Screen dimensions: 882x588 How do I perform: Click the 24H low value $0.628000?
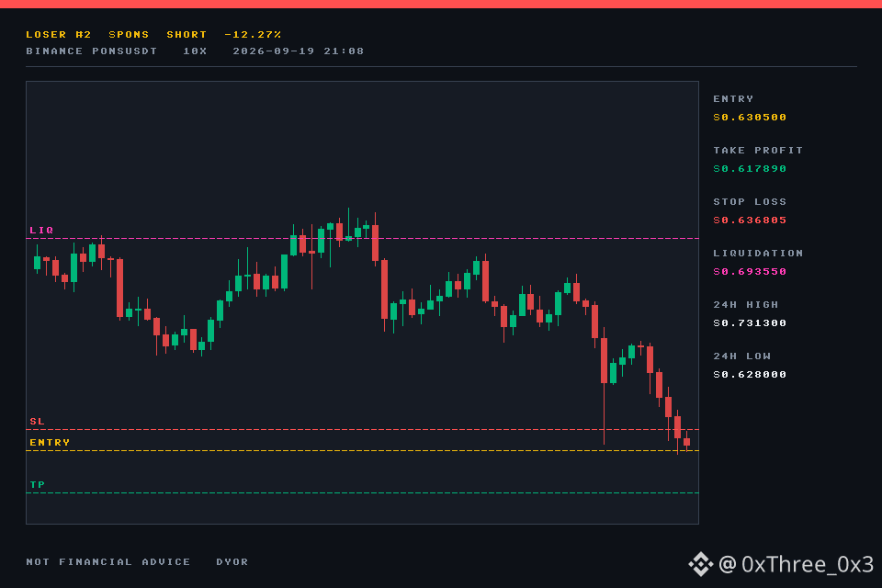(x=750, y=375)
